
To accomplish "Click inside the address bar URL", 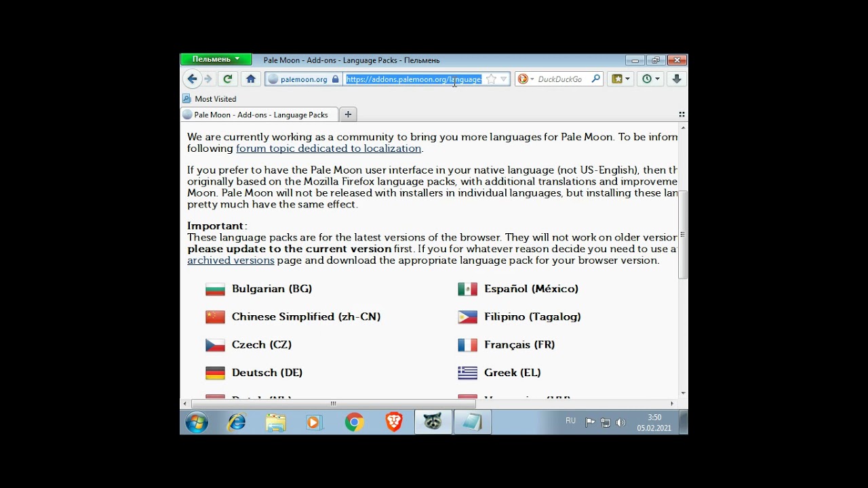I will click(x=414, y=79).
